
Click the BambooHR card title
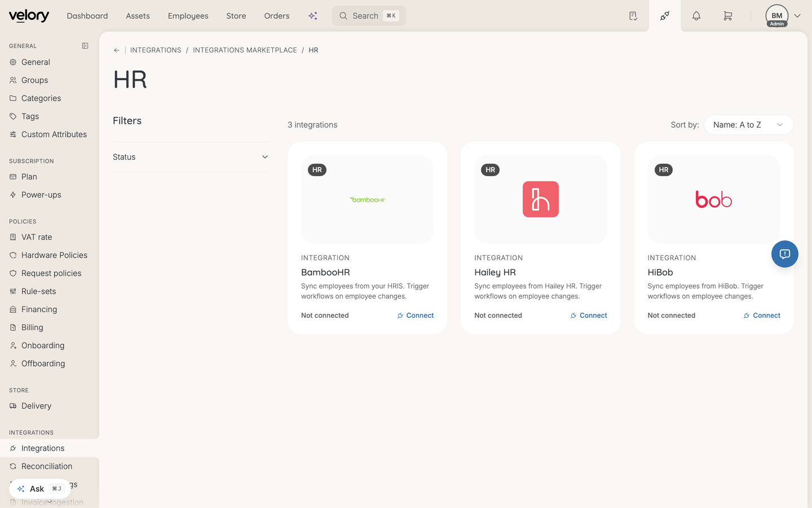[x=325, y=272]
